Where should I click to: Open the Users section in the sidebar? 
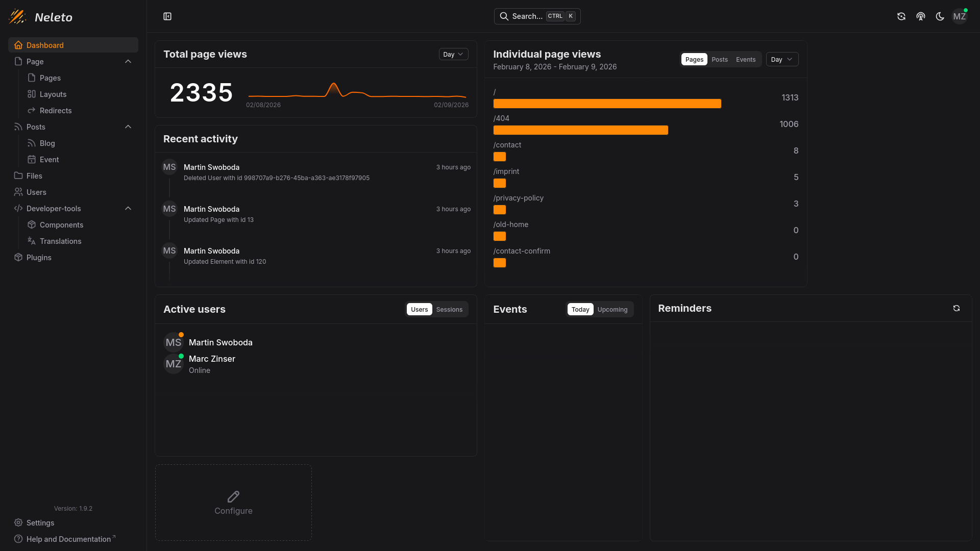[x=36, y=192]
